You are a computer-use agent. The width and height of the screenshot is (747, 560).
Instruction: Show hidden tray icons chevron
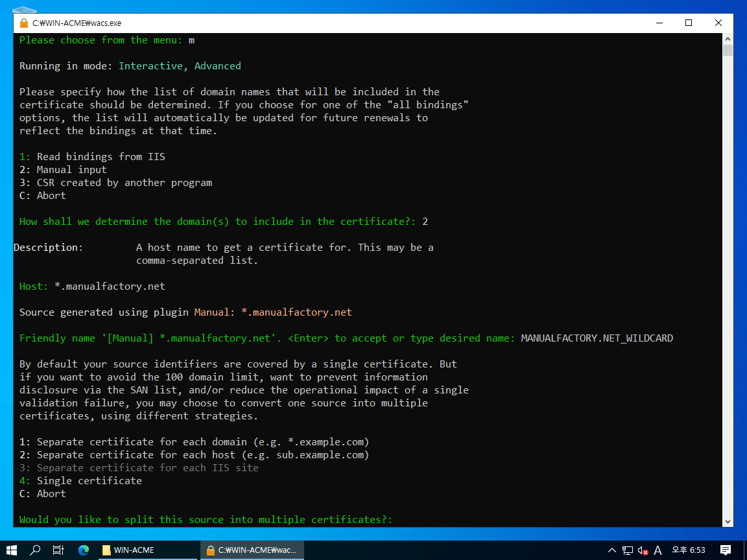click(611, 550)
